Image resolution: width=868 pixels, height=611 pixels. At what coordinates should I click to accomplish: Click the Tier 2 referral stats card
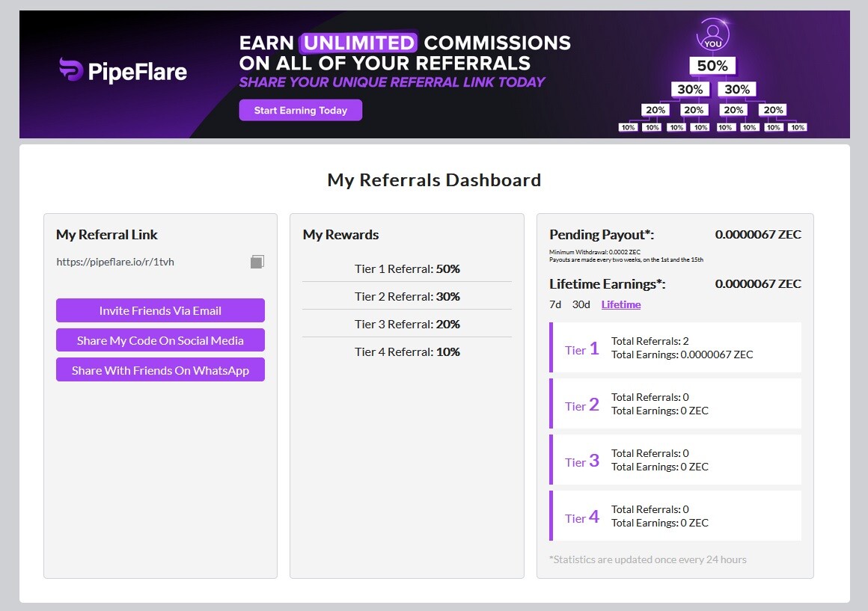676,403
